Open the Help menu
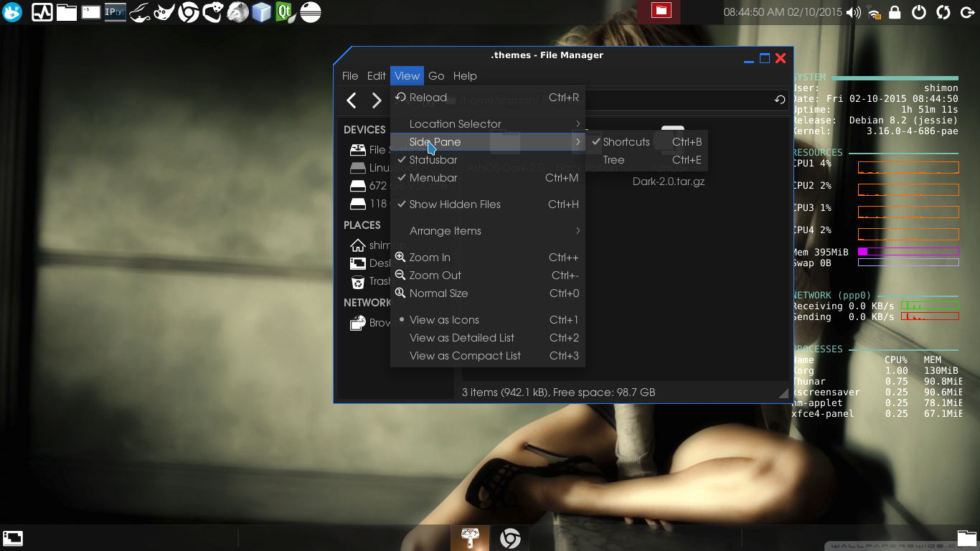The height and width of the screenshot is (551, 980). (x=465, y=76)
